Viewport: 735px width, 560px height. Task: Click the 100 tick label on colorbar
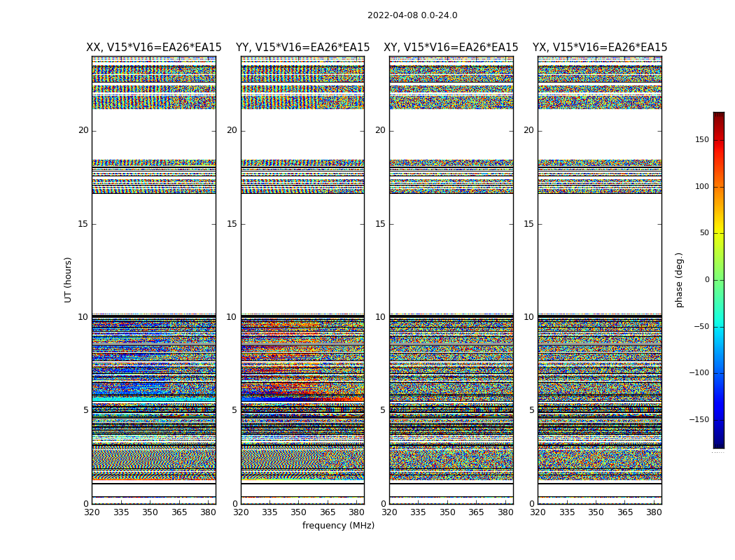[702, 186]
